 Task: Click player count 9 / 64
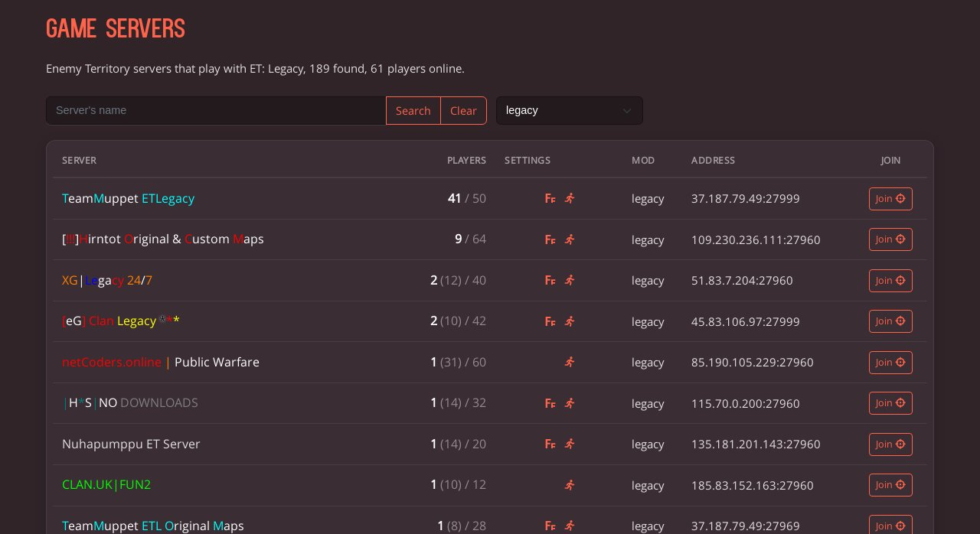pyautogui.click(x=470, y=239)
